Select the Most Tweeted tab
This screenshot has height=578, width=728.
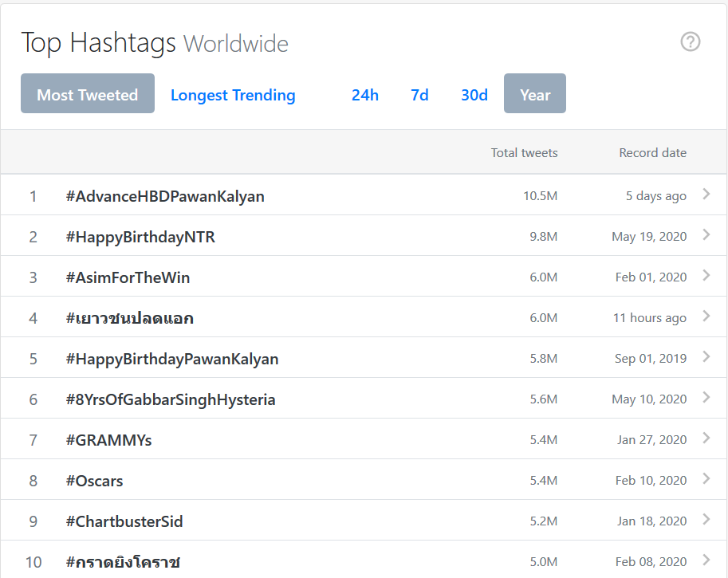(x=87, y=93)
